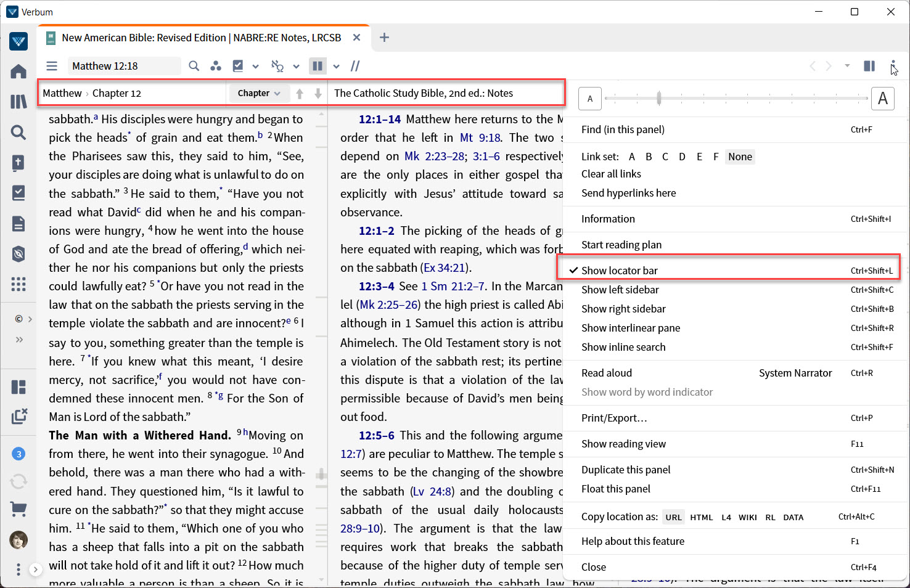Open the Home icon in the sidebar
This screenshot has width=910, height=588.
point(18,71)
